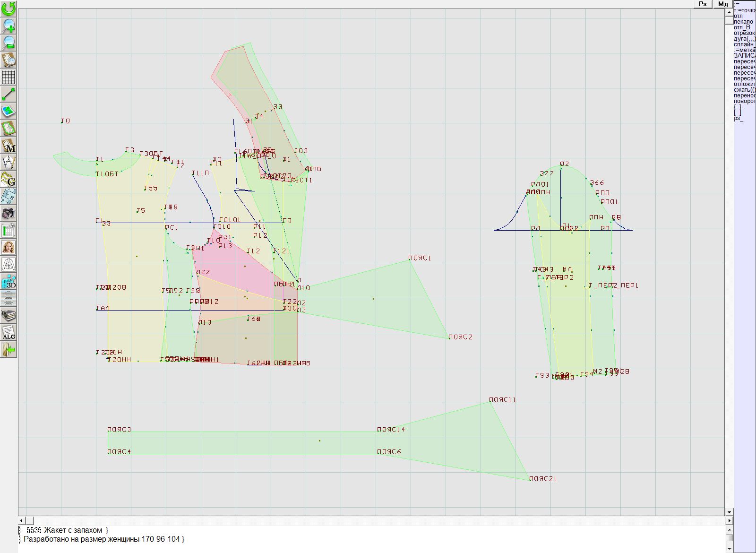Click the jacket sketch icon
The height and width of the screenshot is (553, 756).
[9, 264]
